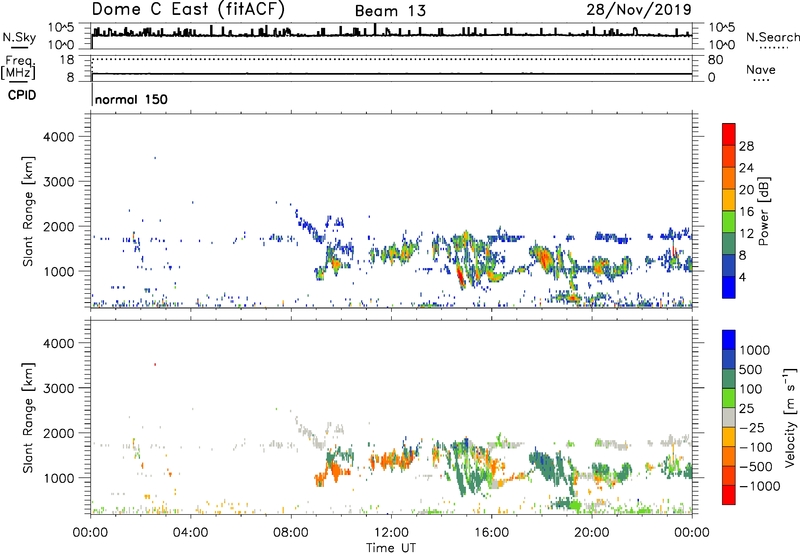This screenshot has width=800, height=554.
Task: Click the "Power [dB]" color bar title
Action: (x=763, y=211)
